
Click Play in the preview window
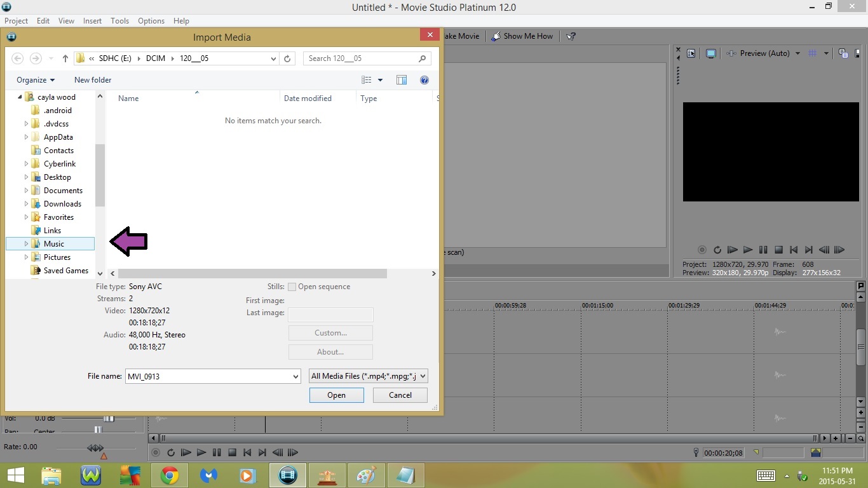(x=748, y=250)
